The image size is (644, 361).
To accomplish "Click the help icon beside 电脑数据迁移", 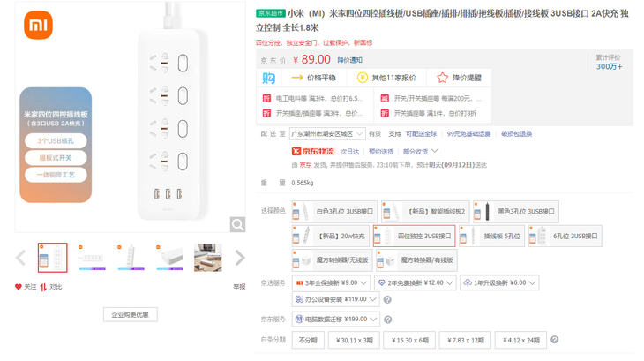I will pyautogui.click(x=387, y=320).
